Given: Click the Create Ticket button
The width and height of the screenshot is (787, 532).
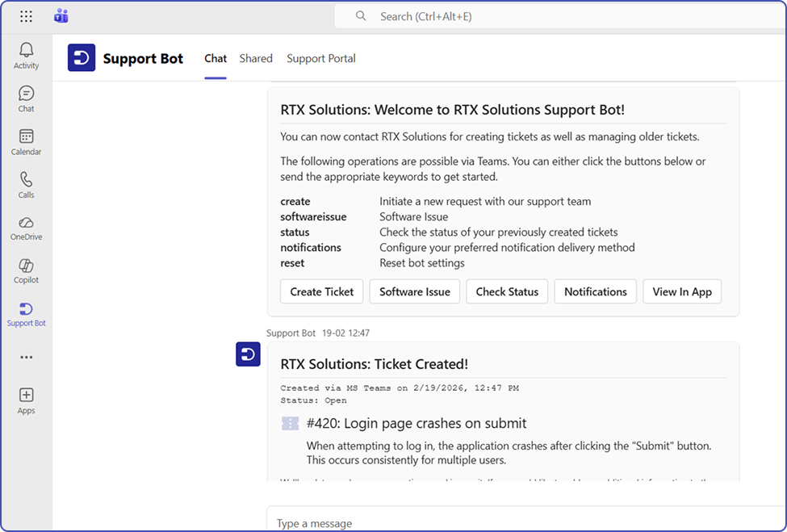Looking at the screenshot, I should 322,291.
